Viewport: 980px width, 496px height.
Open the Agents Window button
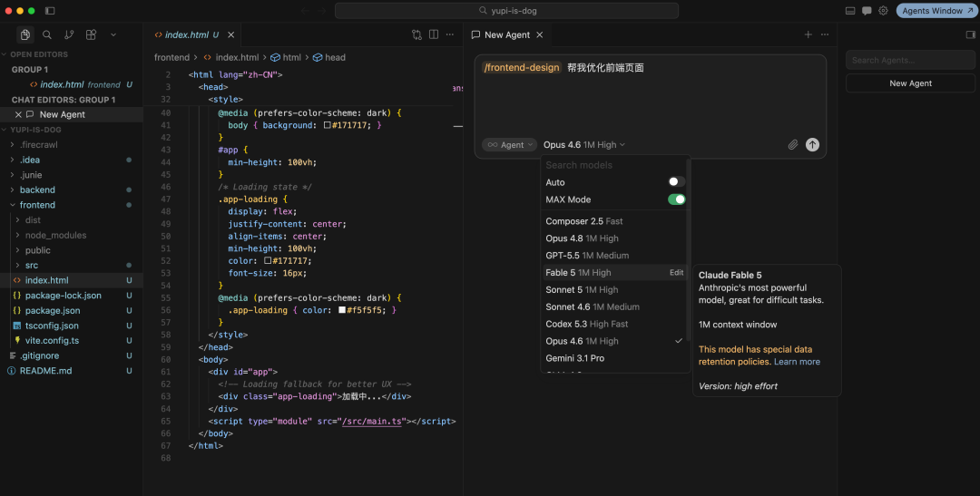[936, 11]
